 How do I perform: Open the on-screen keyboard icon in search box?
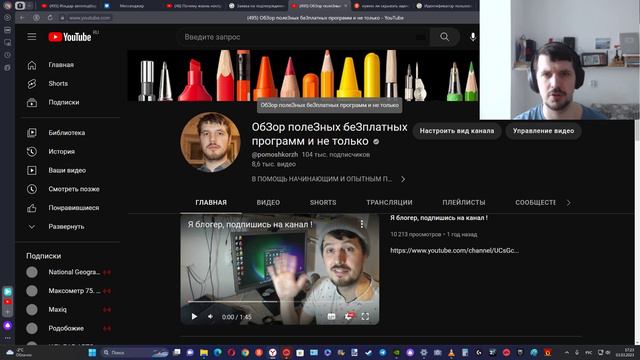420,37
